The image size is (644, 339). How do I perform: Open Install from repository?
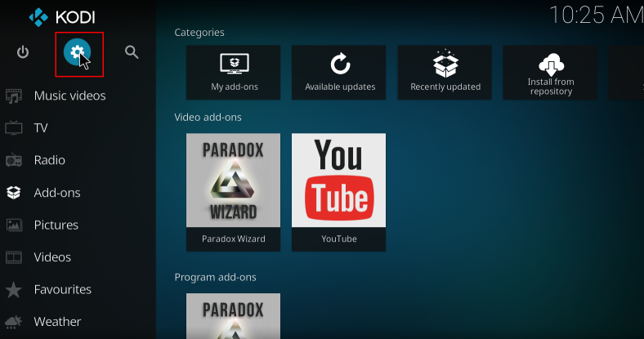pyautogui.click(x=550, y=72)
